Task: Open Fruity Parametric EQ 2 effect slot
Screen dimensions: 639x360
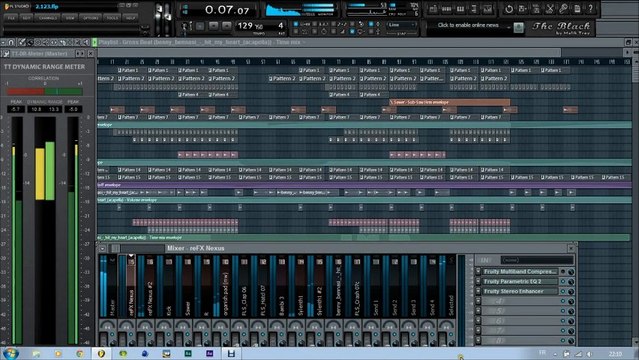Action: click(520, 281)
